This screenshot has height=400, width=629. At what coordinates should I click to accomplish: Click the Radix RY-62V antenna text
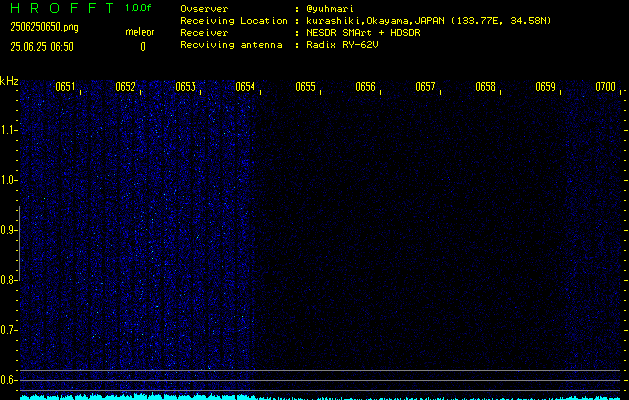tap(342, 45)
